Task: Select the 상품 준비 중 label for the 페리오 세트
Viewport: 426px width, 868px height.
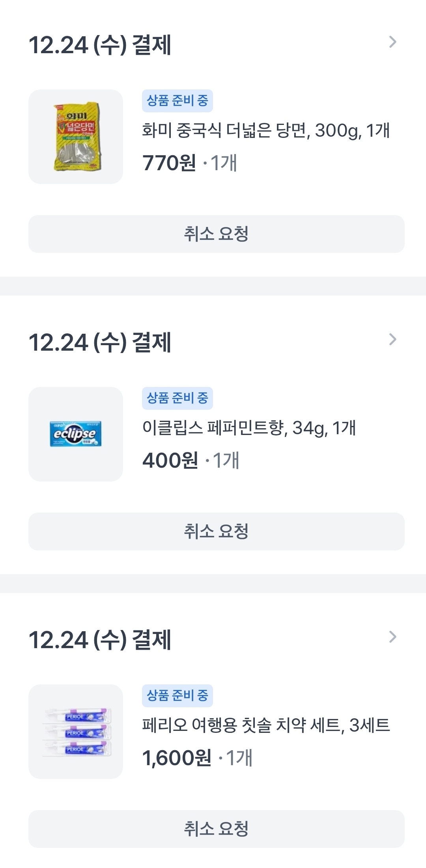Action: tap(177, 696)
